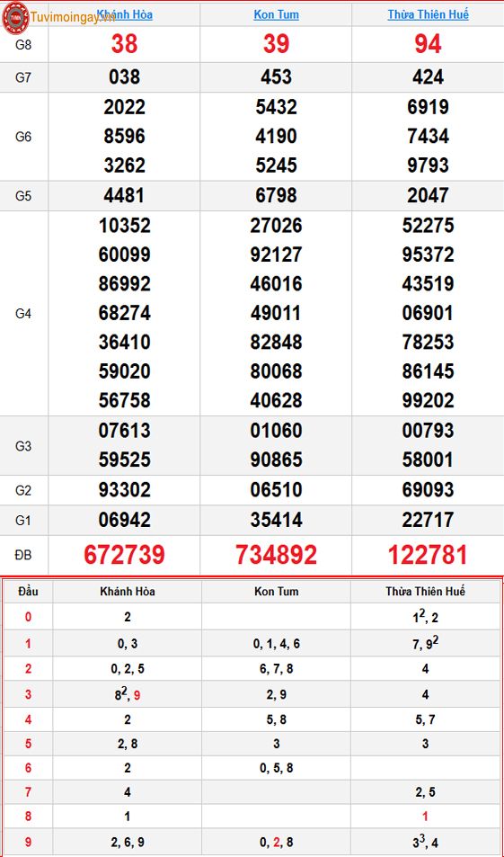
Task: Click G4 number 06901
Action: pos(429,313)
